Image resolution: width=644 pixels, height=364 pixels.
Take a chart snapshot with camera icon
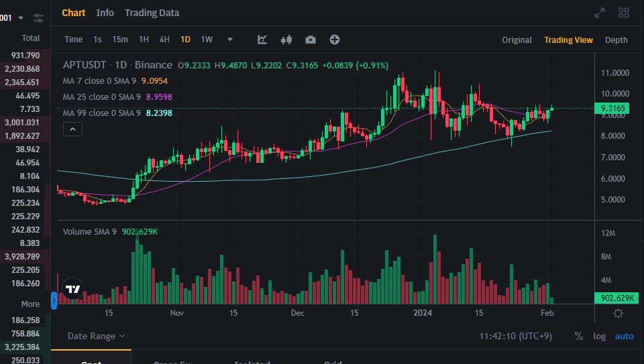point(310,40)
